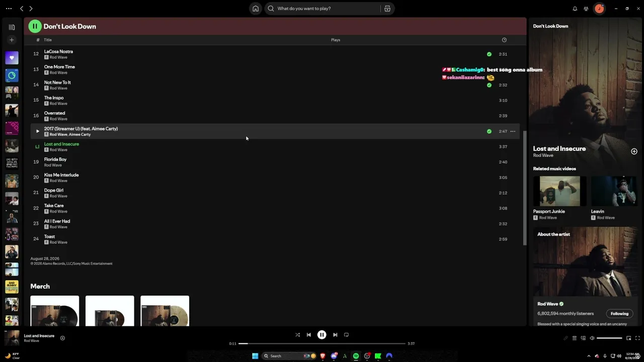Open the miniplayer
644x362 pixels.
628,338
